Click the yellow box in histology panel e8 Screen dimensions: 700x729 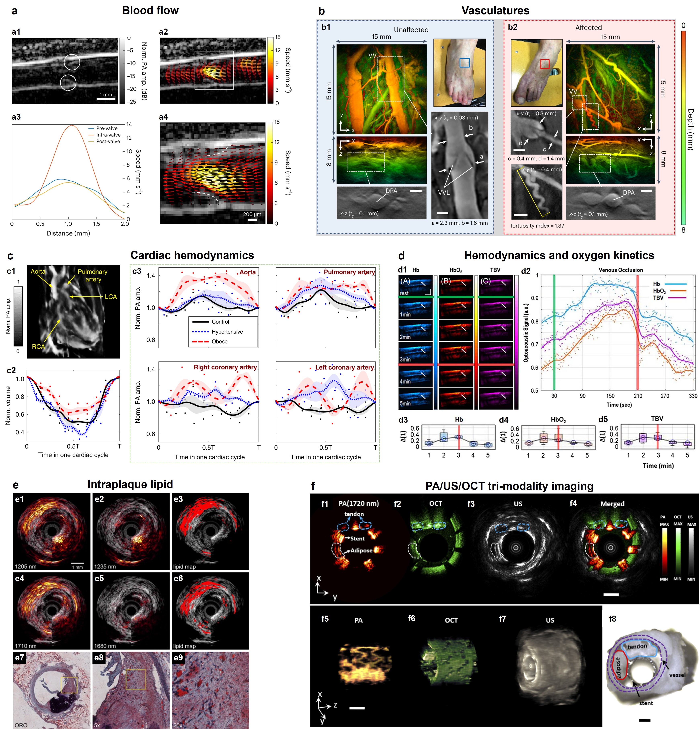point(136,679)
